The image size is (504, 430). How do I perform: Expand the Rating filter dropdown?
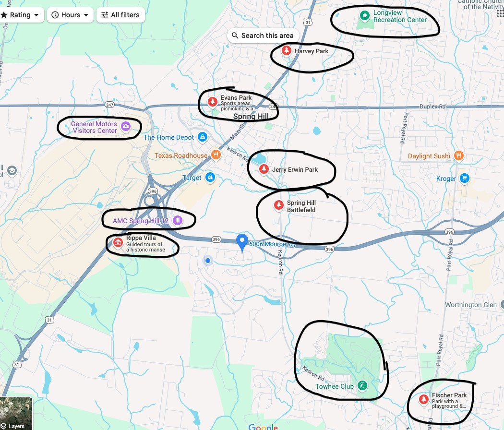tap(21, 15)
